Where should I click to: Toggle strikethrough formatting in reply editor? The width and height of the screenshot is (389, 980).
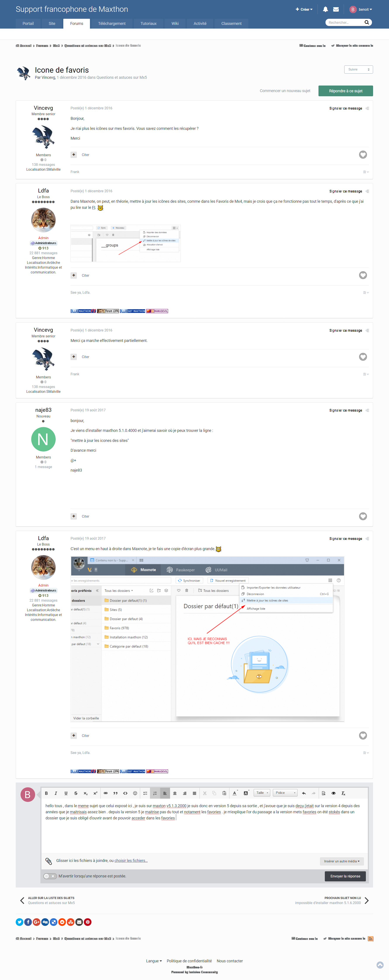point(76,793)
